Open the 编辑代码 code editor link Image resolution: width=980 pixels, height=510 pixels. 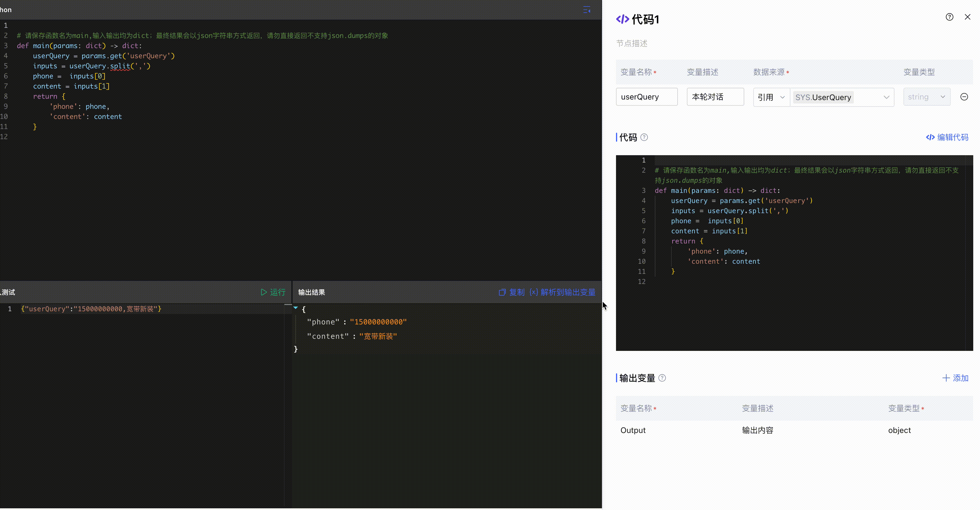tap(947, 137)
